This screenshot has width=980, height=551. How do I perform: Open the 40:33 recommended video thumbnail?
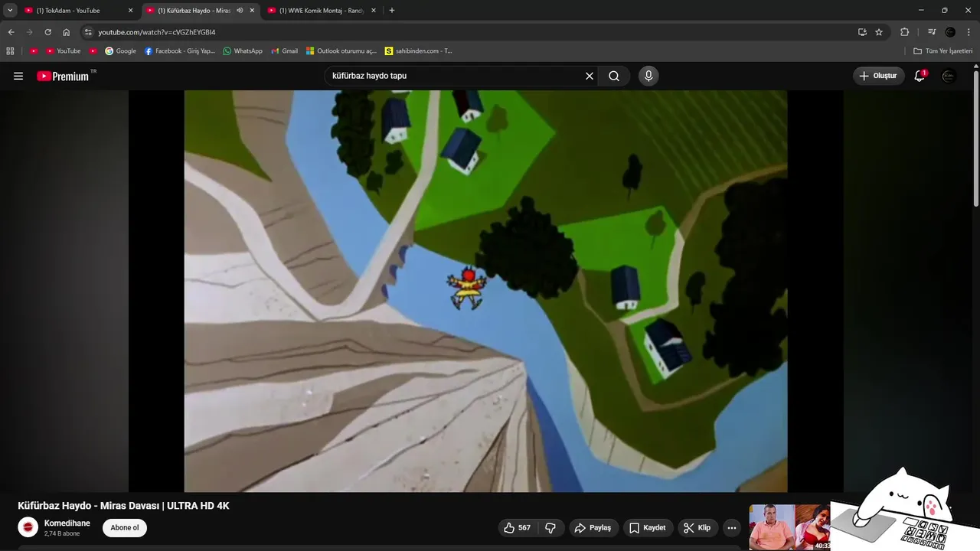coord(789,527)
